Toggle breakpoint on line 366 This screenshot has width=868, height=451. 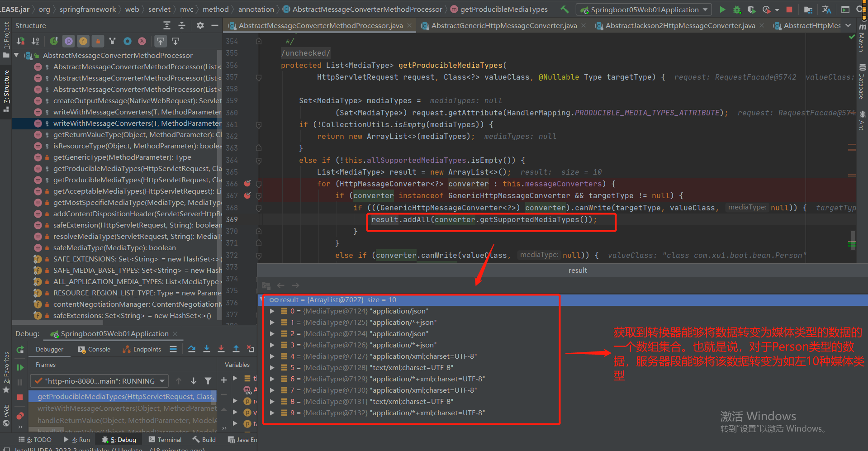[x=247, y=184]
